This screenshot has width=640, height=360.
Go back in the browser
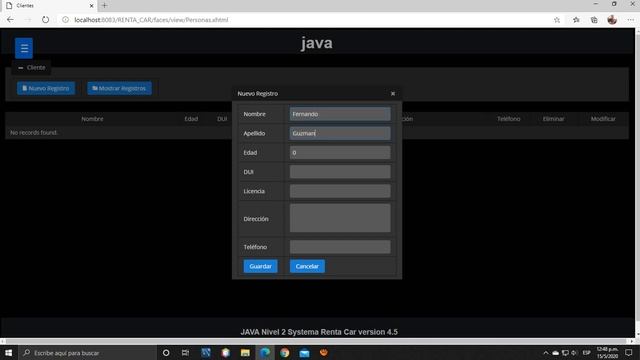pyautogui.click(x=10, y=20)
